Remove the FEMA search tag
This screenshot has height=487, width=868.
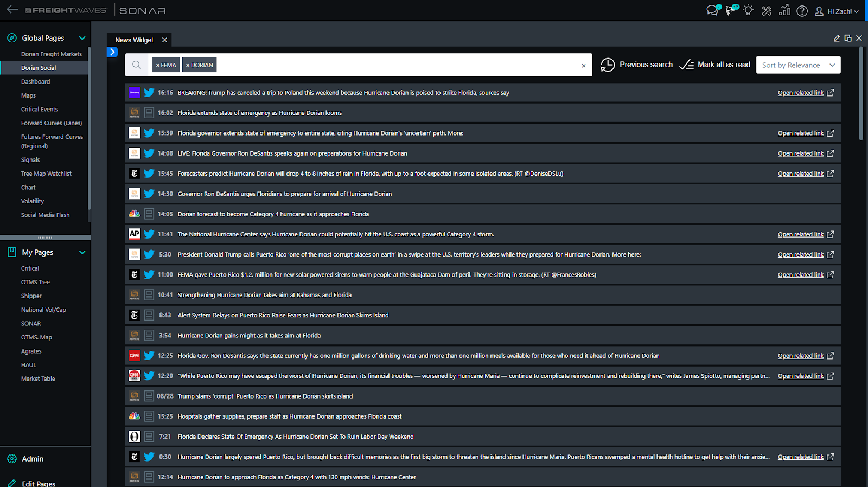(158, 65)
